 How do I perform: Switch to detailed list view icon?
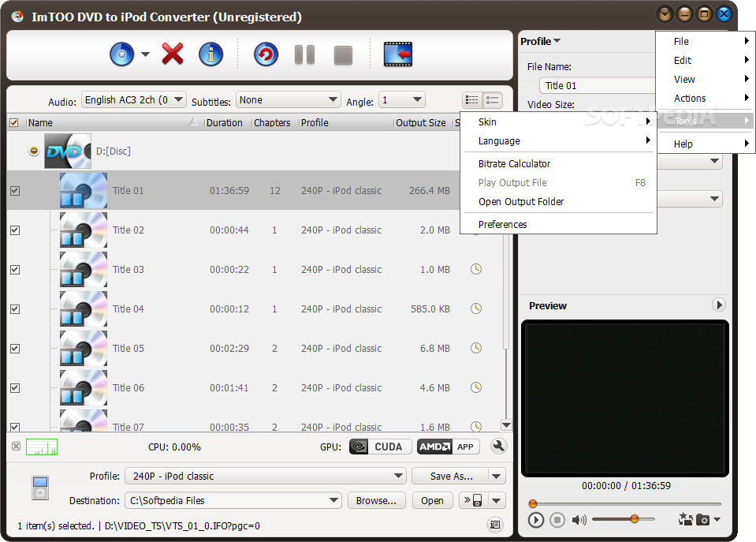coord(472,100)
